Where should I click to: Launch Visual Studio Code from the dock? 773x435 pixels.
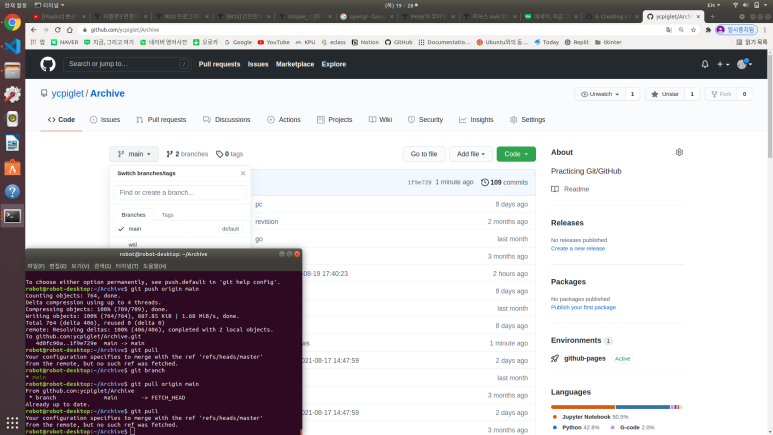(12, 46)
